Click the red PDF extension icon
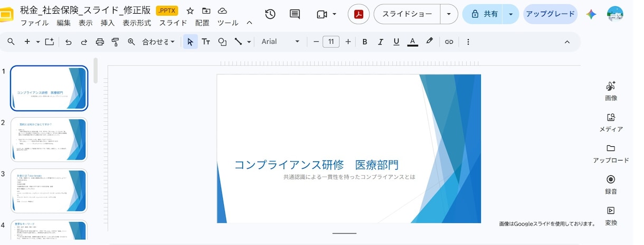The height and width of the screenshot is (245, 644). coord(359,14)
